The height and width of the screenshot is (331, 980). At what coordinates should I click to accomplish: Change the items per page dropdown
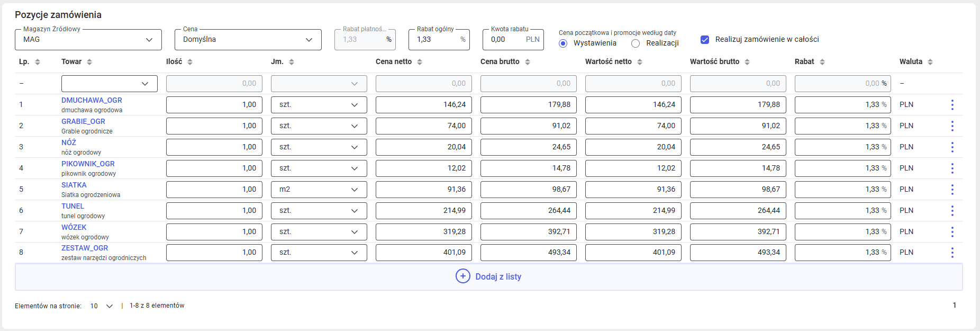click(x=101, y=306)
